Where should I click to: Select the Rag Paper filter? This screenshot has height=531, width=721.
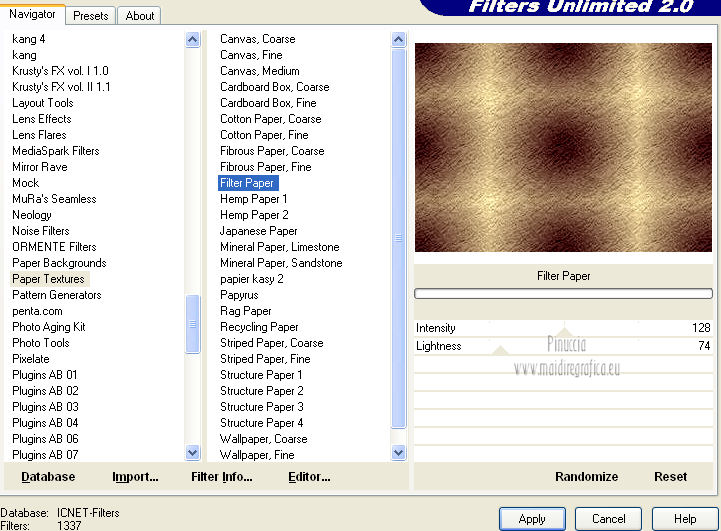click(246, 311)
